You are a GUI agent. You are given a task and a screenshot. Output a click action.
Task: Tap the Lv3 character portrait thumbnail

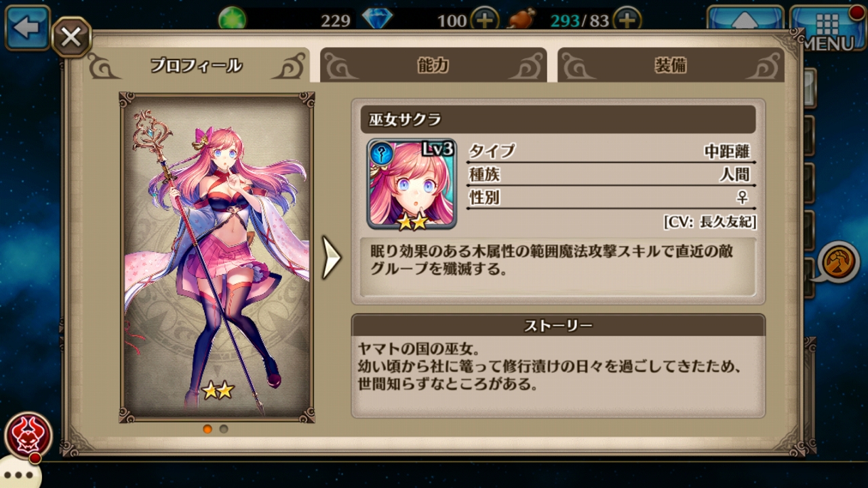pos(412,184)
